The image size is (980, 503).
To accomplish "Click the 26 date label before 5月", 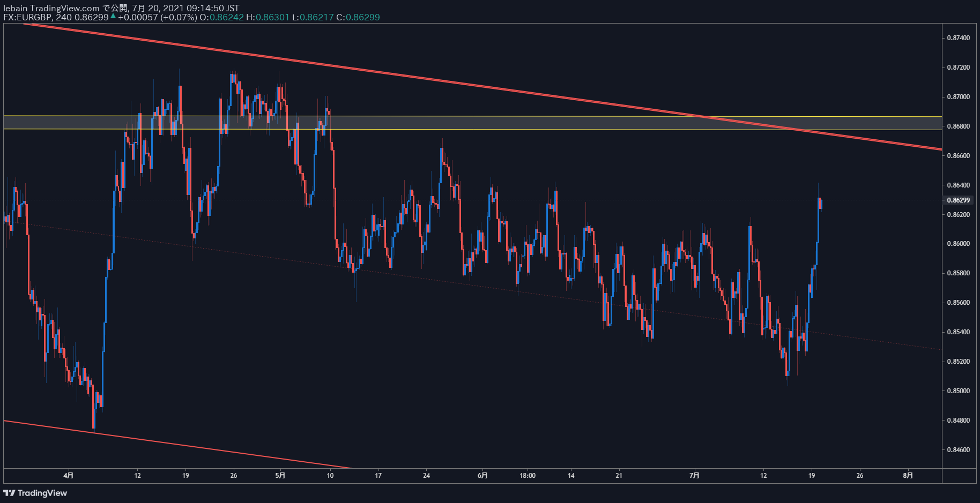I will [234, 476].
